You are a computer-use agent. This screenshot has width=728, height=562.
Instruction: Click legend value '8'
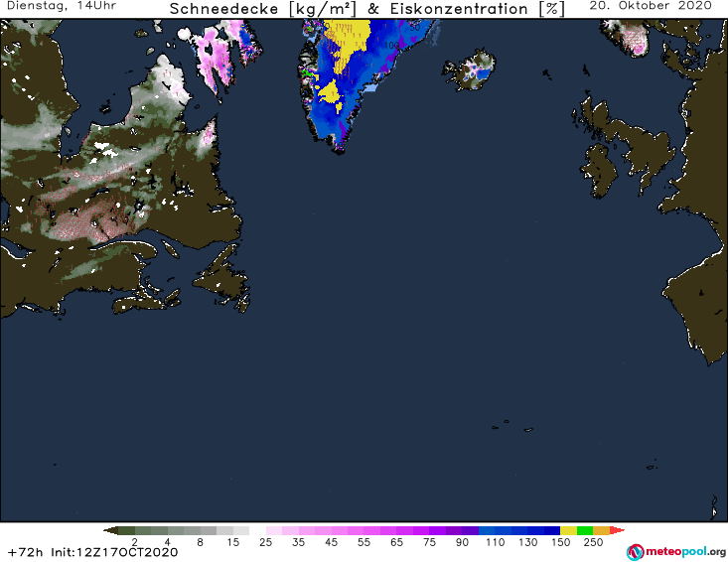pos(200,542)
